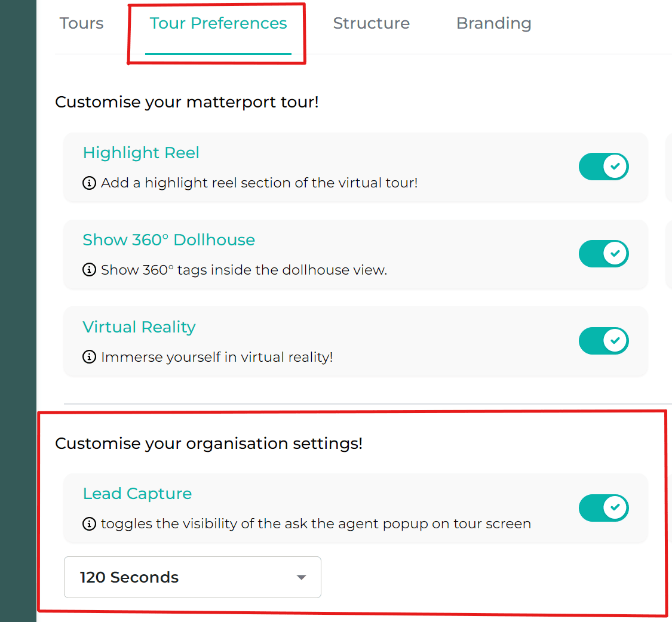Image resolution: width=672 pixels, height=622 pixels.
Task: Click the info icon under Lead Capture
Action: tap(89, 524)
